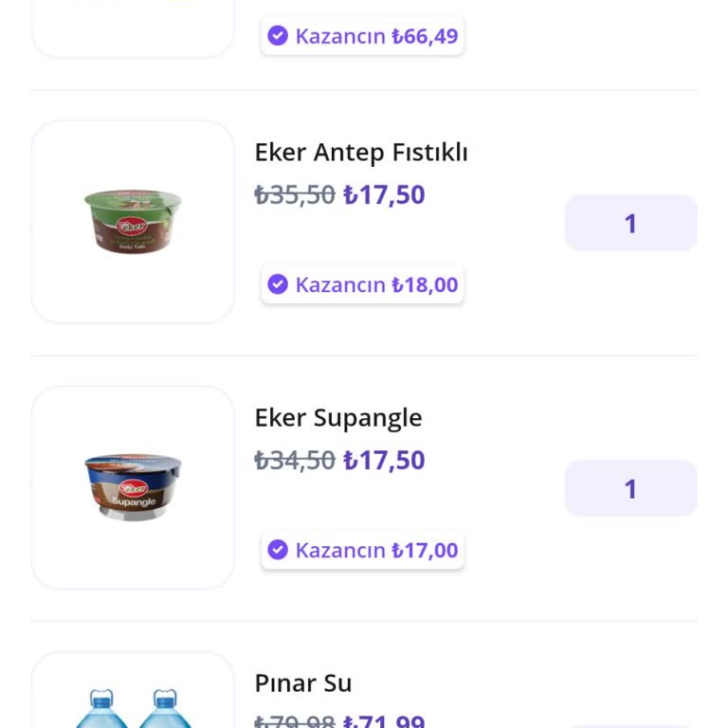This screenshot has width=728, height=728.
Task: Click the discounted ₺17,50 Supangle price
Action: tap(384, 461)
